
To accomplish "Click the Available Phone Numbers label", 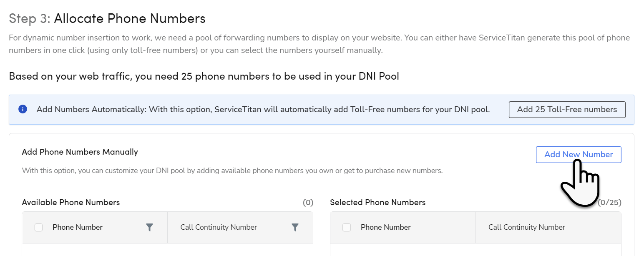I will 71,202.
